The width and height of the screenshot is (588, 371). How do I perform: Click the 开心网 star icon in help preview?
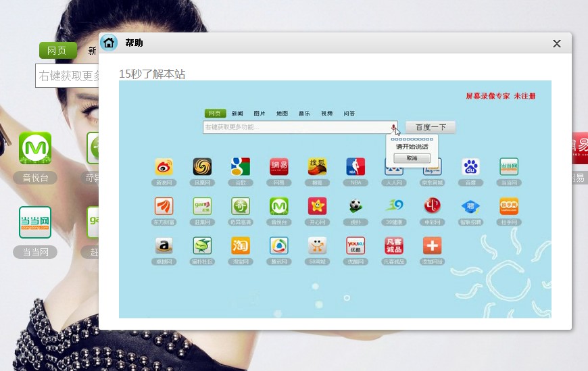[317, 206]
